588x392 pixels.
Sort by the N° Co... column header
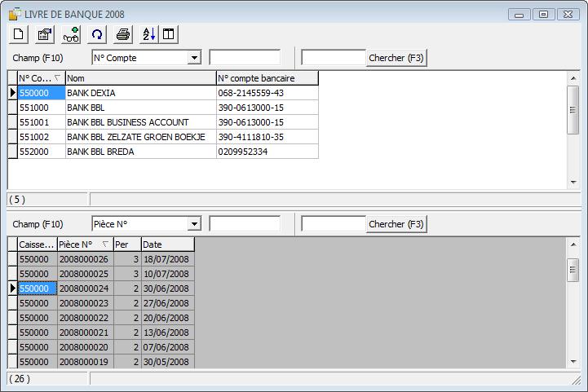(x=42, y=78)
